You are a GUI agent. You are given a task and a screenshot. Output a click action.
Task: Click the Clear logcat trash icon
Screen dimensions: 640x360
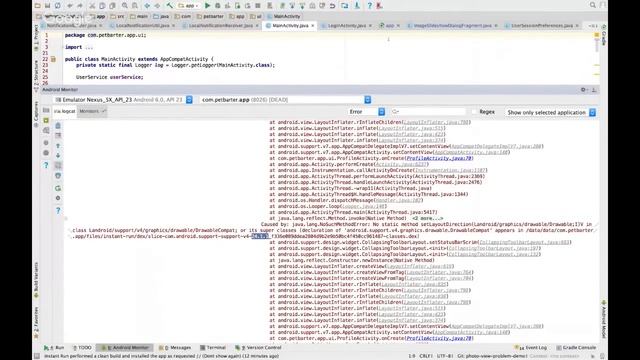tap(58, 126)
